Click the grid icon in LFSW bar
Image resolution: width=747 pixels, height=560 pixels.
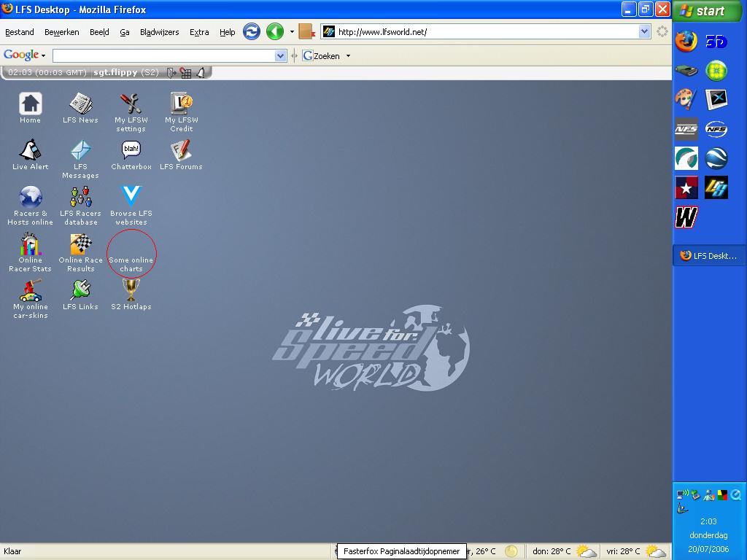(x=186, y=73)
